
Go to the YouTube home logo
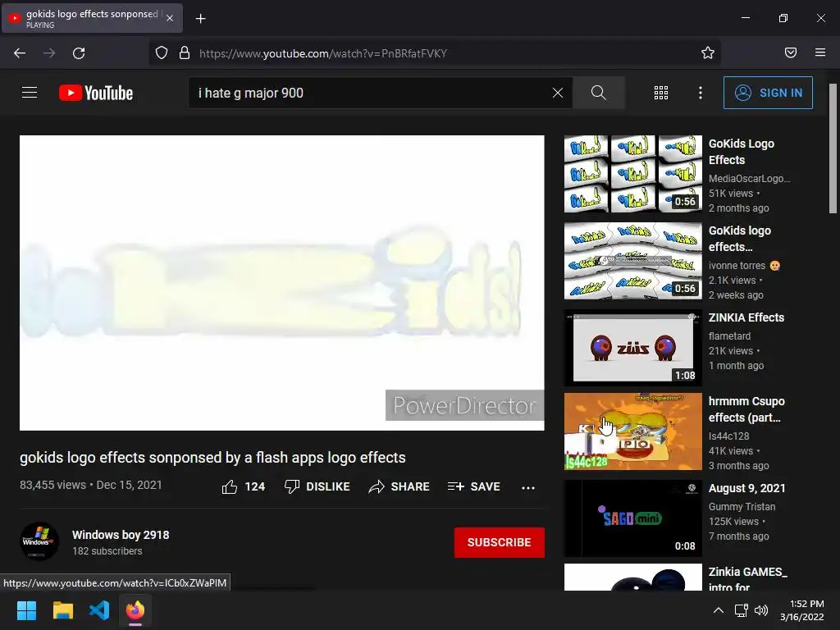pos(96,93)
